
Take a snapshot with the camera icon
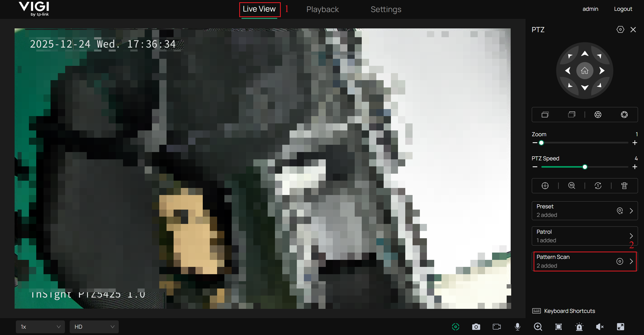476,327
